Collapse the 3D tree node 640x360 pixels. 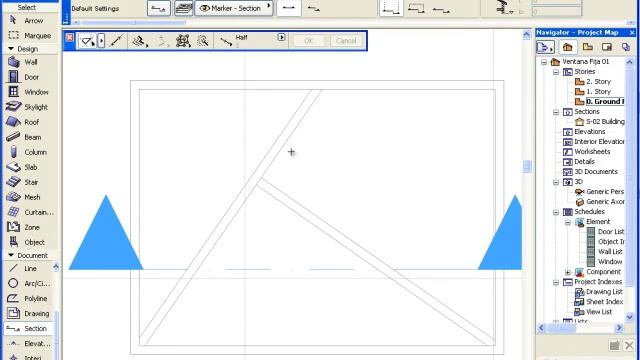556,182
